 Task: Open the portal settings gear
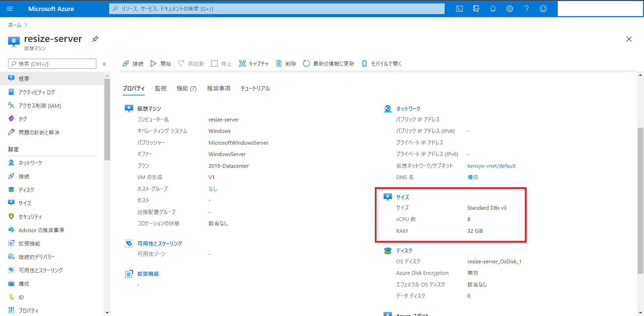point(509,9)
